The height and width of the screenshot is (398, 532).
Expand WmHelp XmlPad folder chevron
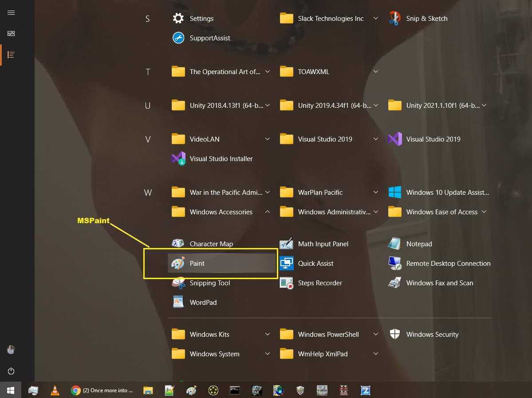pyautogui.click(x=375, y=354)
